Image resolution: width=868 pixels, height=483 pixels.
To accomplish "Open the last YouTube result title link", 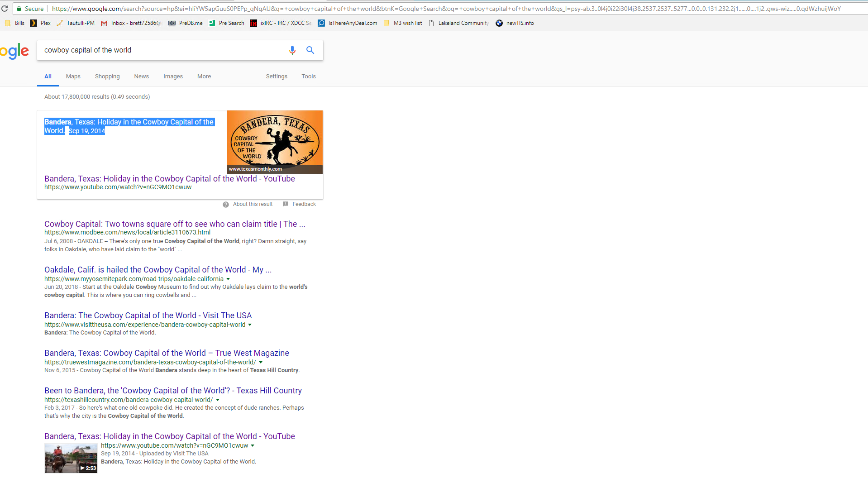I will 170,436.
